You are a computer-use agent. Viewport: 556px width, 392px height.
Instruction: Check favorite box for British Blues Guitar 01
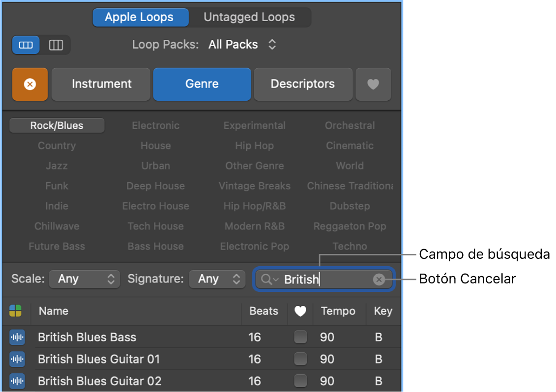click(x=300, y=359)
